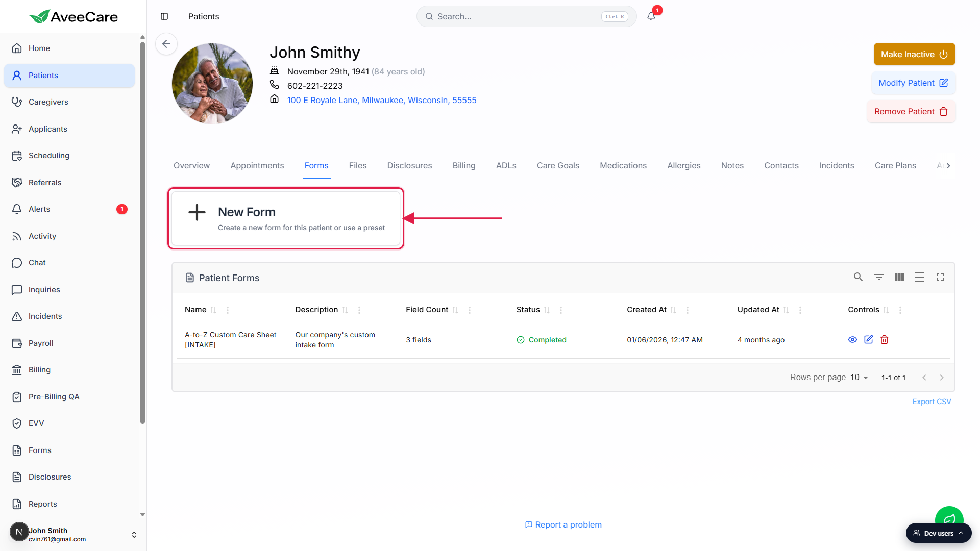This screenshot has width=980, height=551.
Task: Click the notification bell icon
Action: point(651,16)
